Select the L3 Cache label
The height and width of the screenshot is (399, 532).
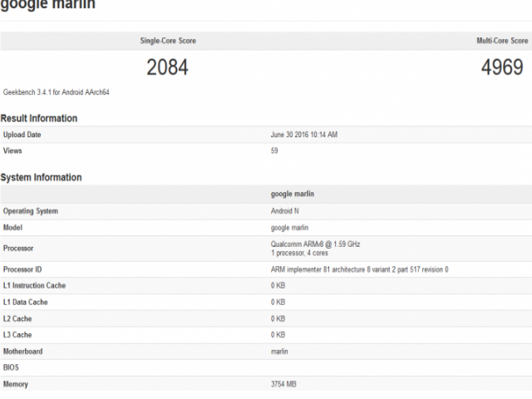click(17, 335)
